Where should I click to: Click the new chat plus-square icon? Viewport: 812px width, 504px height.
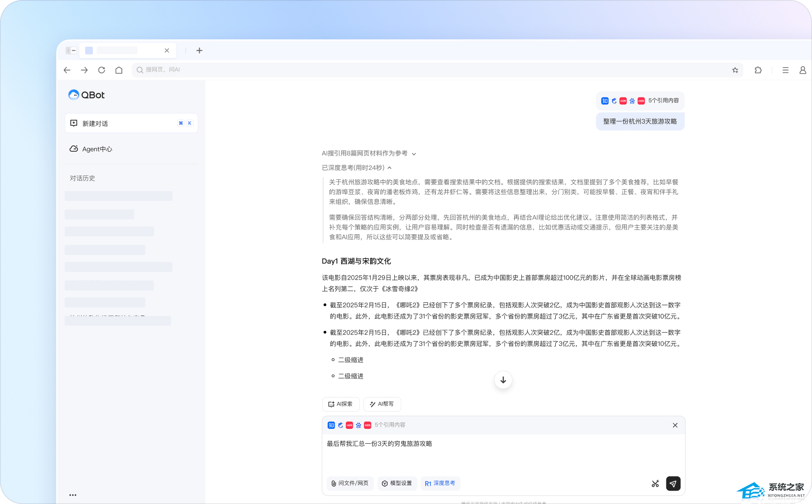[74, 123]
